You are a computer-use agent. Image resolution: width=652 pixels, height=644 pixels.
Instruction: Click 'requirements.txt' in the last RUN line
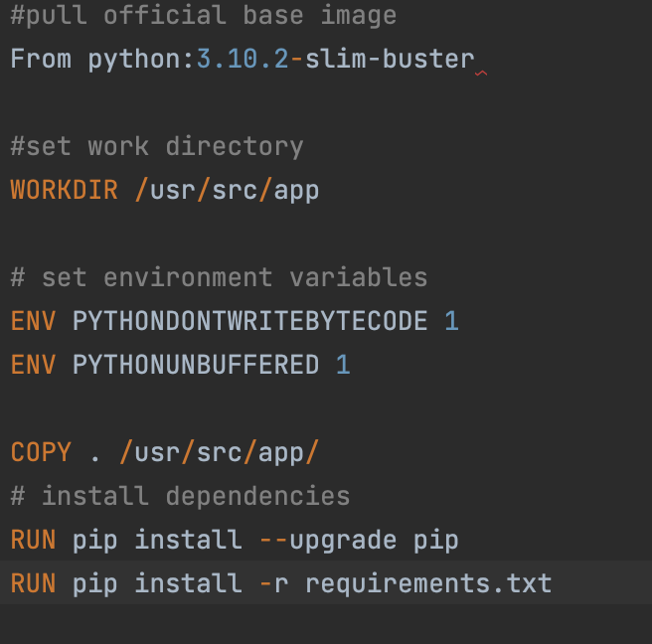(428, 583)
